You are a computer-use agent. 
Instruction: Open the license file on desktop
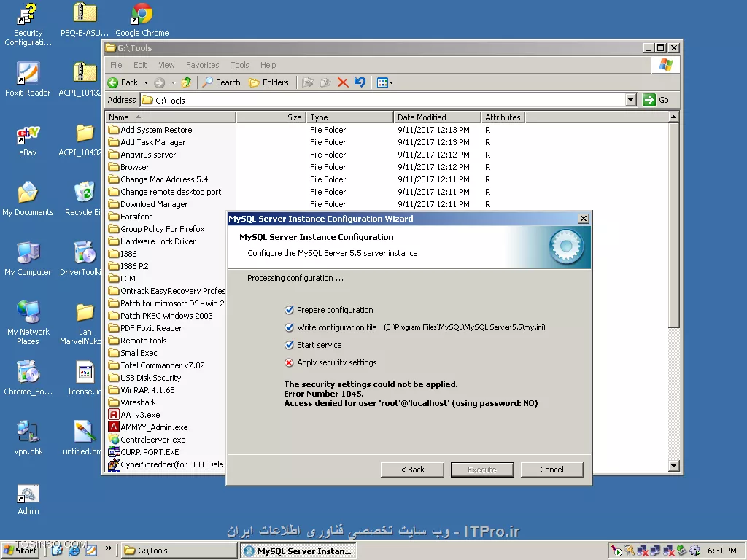pyautogui.click(x=85, y=378)
